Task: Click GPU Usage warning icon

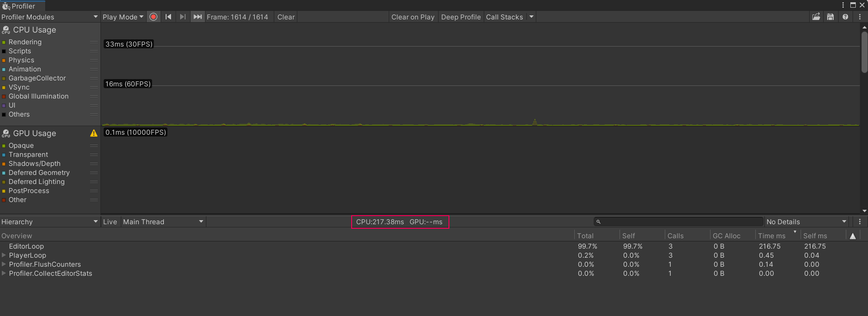Action: point(94,133)
